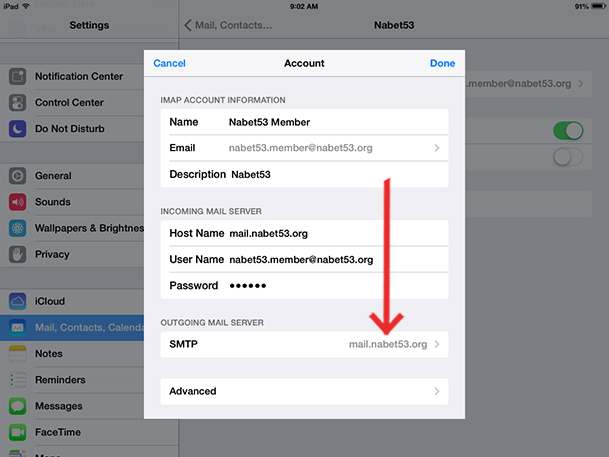Tap the Nabet53 title in navigation bar
This screenshot has width=609, height=457.
394,25
